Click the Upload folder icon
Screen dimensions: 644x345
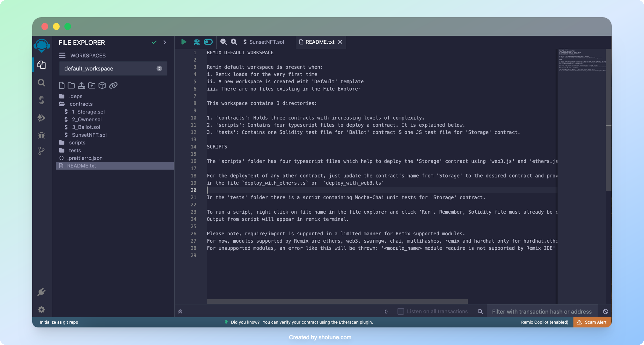(x=92, y=85)
